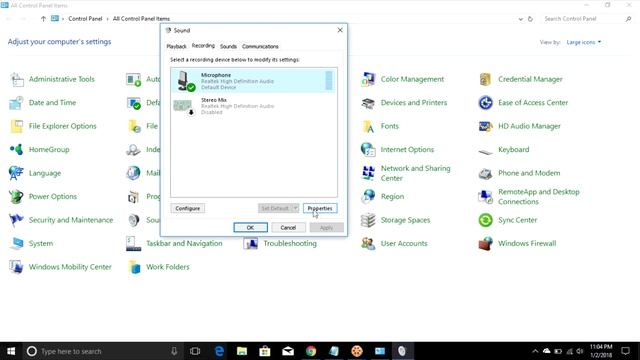Open Task View on taskbar
The image size is (640, 360).
point(195,351)
